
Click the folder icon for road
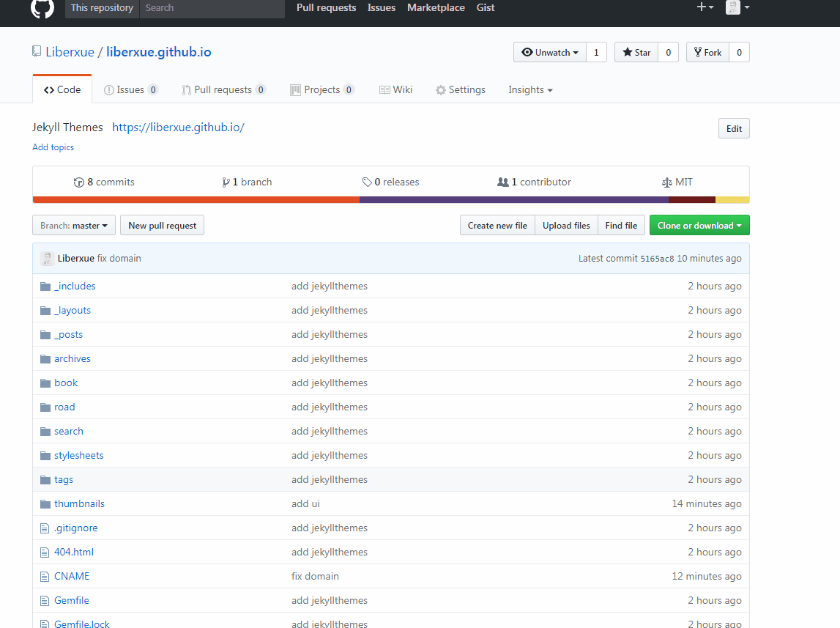click(x=45, y=407)
